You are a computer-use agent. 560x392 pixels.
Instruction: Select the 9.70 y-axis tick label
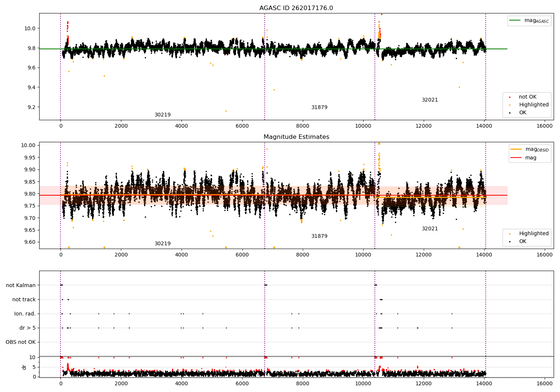pos(30,218)
